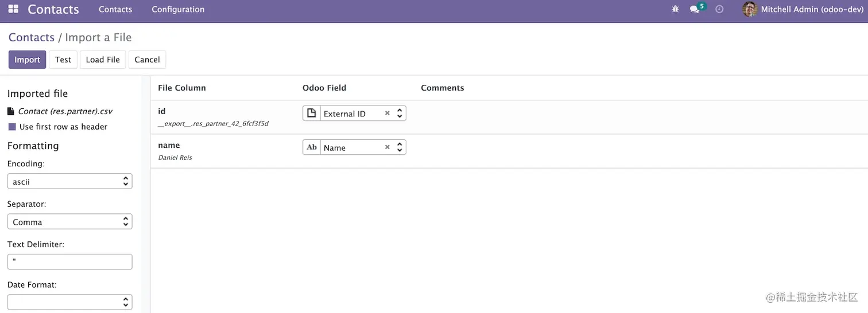This screenshot has height=313, width=868.
Task: Go back via Contacts breadcrumb link
Action: 32,37
